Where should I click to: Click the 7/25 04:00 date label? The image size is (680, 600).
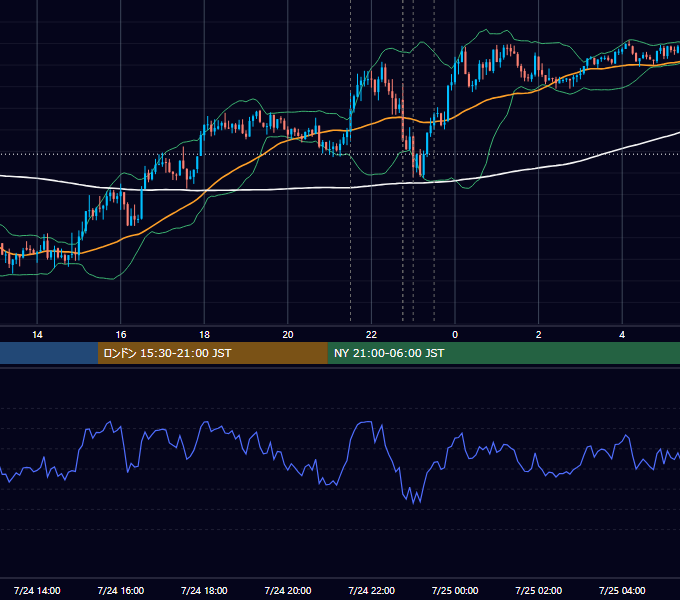(622, 590)
